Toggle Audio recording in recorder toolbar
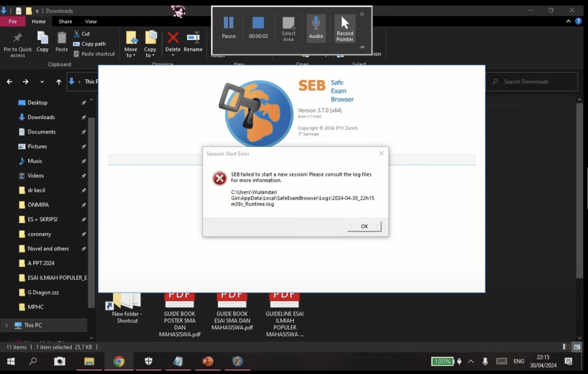The image size is (588, 374). point(316,28)
